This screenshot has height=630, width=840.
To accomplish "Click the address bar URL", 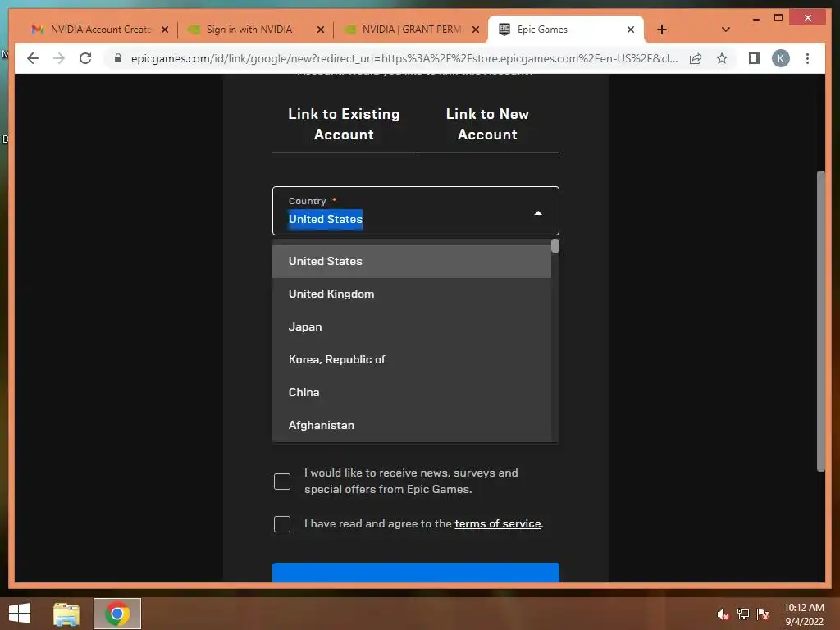I will tap(404, 58).
